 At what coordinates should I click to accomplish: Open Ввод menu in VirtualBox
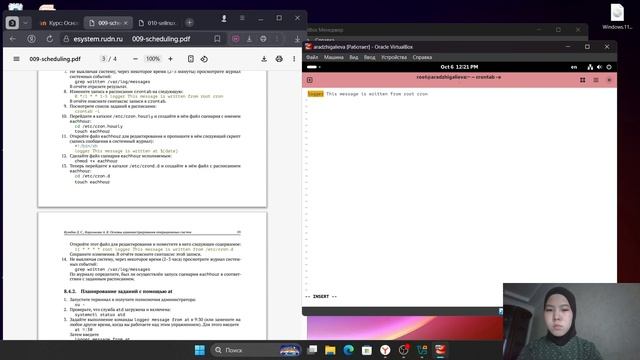click(x=369, y=57)
